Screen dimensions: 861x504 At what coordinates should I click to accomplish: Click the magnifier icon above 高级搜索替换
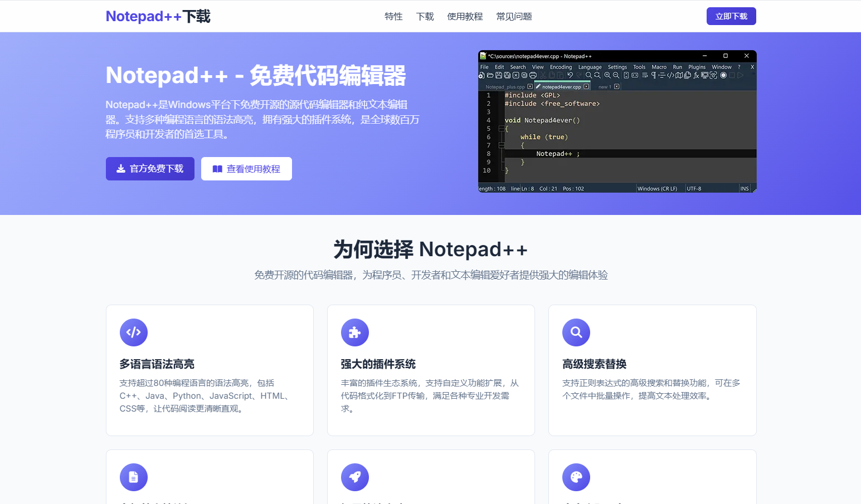click(x=576, y=332)
